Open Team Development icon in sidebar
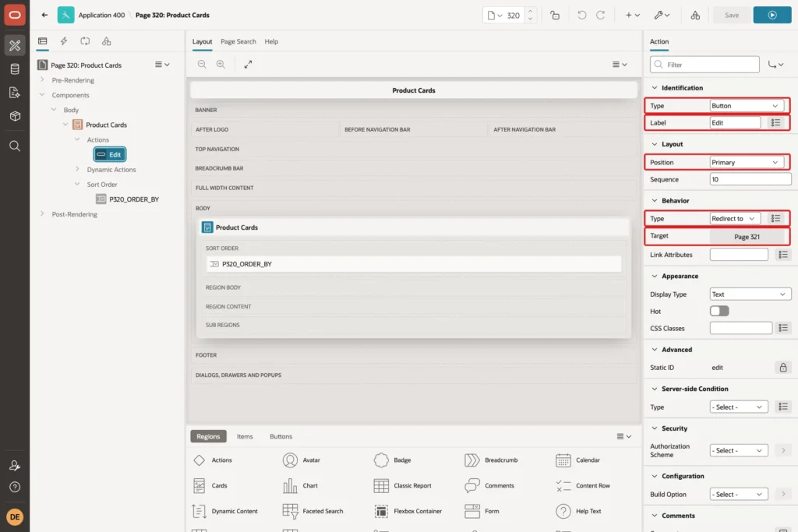The height and width of the screenshot is (532, 798). click(x=15, y=93)
